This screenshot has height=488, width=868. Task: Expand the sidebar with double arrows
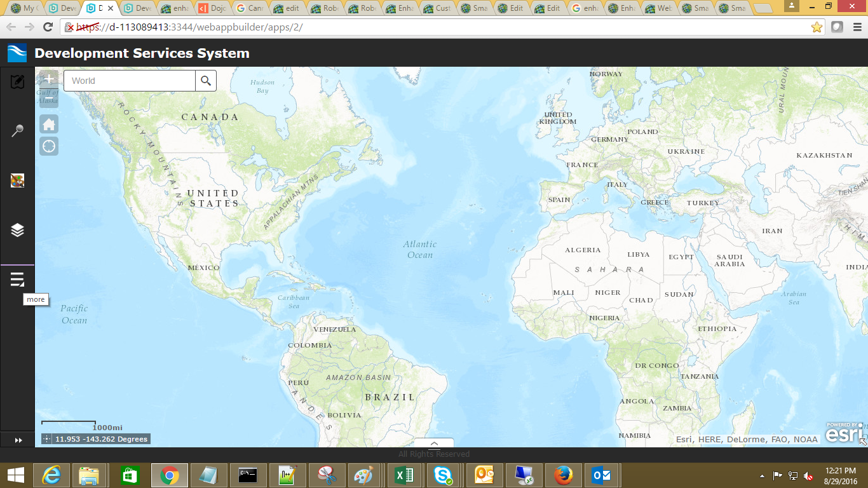pyautogui.click(x=18, y=440)
